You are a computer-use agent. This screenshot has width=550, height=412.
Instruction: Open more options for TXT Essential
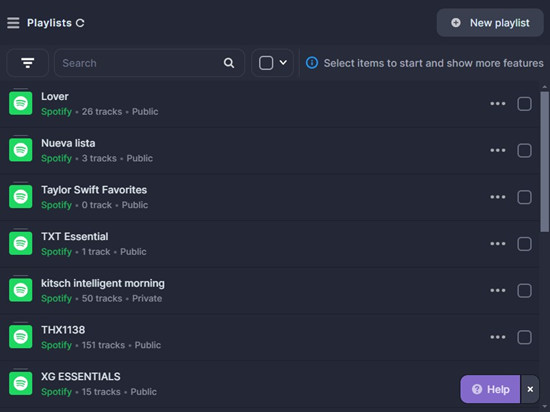tap(498, 243)
